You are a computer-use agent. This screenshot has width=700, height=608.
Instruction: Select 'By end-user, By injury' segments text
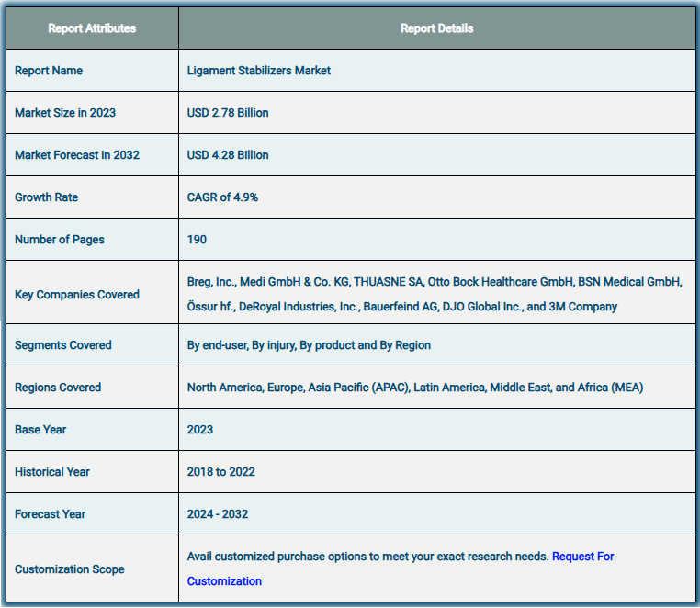tap(309, 345)
